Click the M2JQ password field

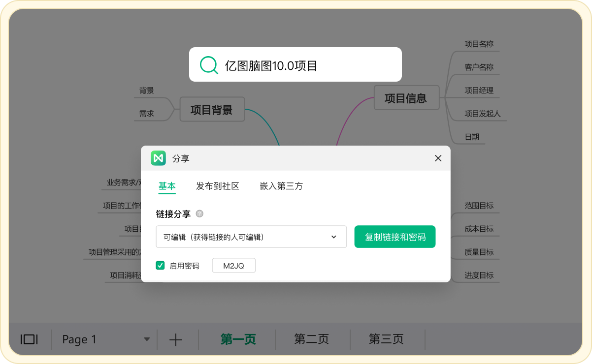pyautogui.click(x=234, y=266)
